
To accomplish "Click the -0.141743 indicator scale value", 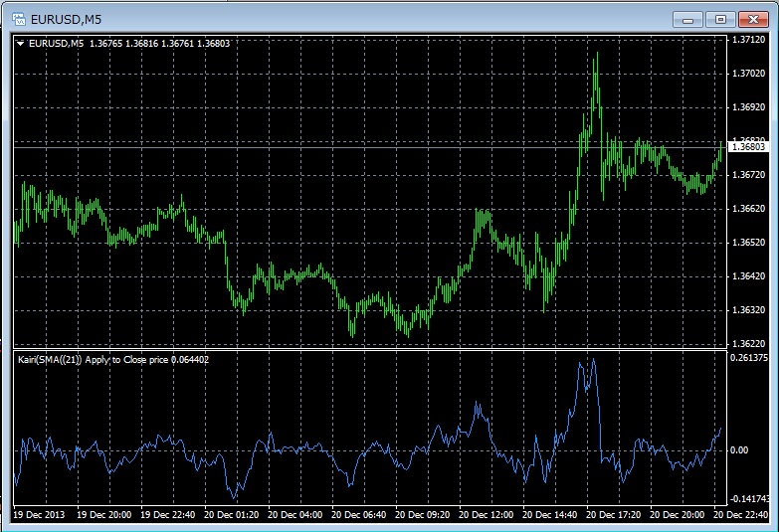I will tap(748, 499).
